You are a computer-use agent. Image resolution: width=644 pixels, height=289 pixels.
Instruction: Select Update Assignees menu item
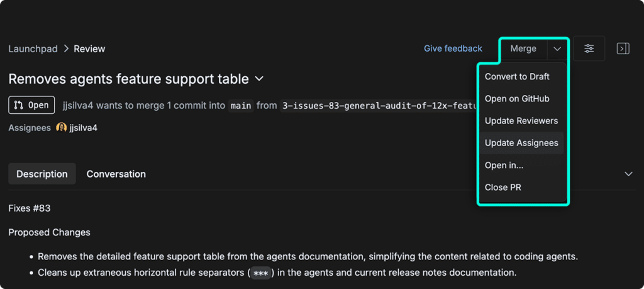pyautogui.click(x=521, y=143)
